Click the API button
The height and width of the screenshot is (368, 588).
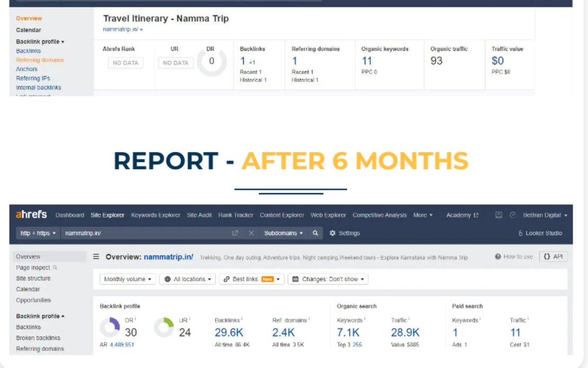(553, 257)
